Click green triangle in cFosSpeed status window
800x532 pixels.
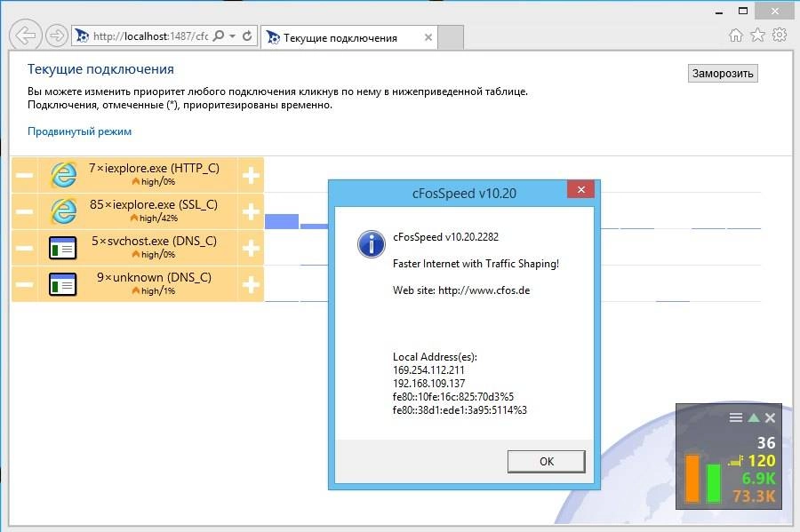pos(754,417)
